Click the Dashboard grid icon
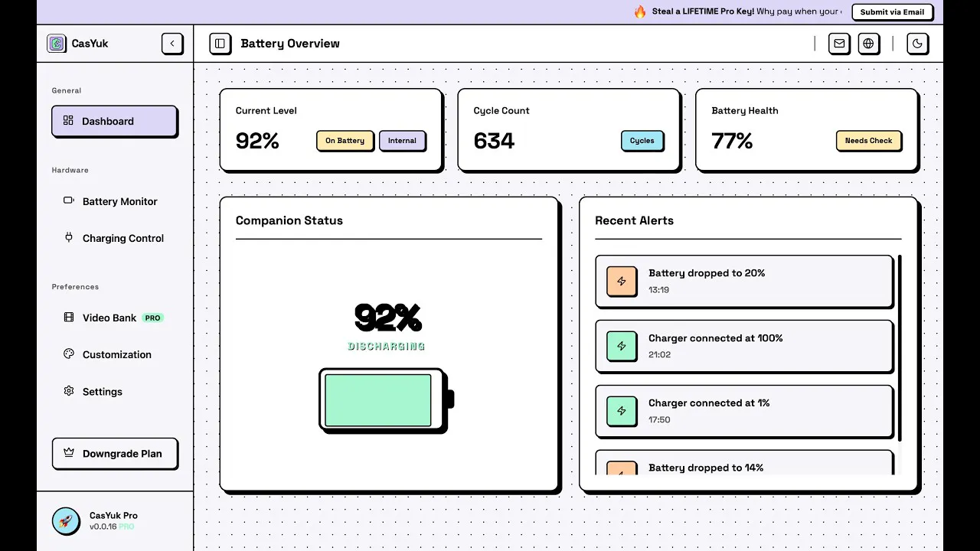Viewport: 980px width, 551px height. (68, 120)
